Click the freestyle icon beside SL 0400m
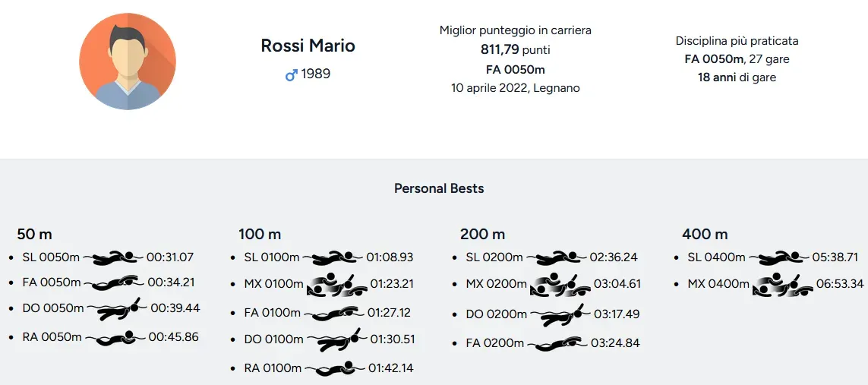Viewport: 868px width, 385px height. (779, 257)
